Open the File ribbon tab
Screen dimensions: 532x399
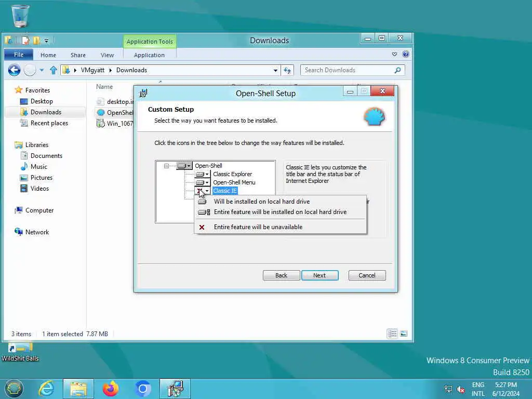click(x=19, y=55)
